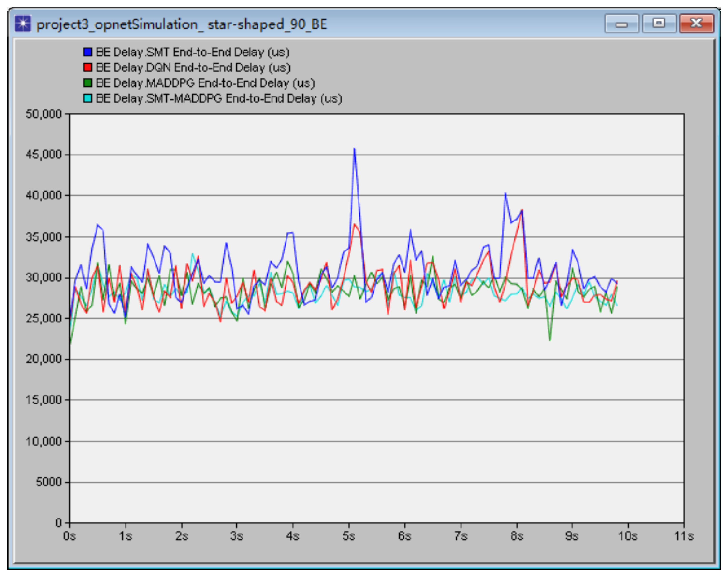Image resolution: width=728 pixels, height=577 pixels.
Task: Click the 25,000 y-axis tick label
Action: 44,318
